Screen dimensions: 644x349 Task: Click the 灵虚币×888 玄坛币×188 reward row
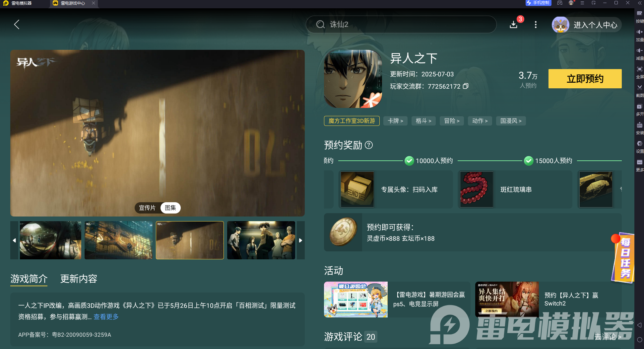(473, 232)
